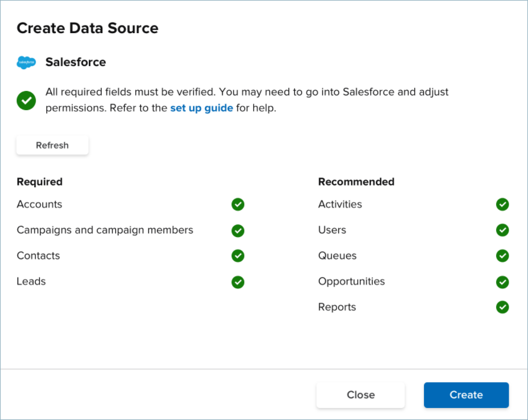Click the green check next to Reports

click(x=502, y=307)
